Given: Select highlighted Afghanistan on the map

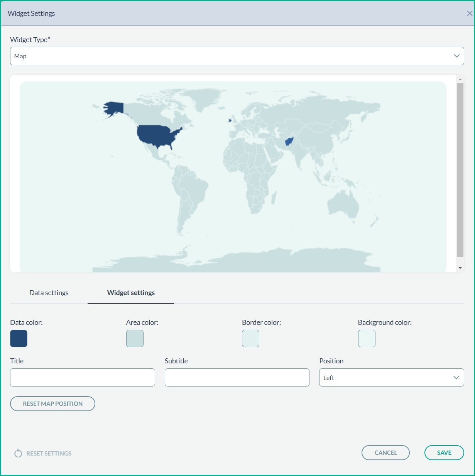Looking at the screenshot, I should tap(289, 142).
